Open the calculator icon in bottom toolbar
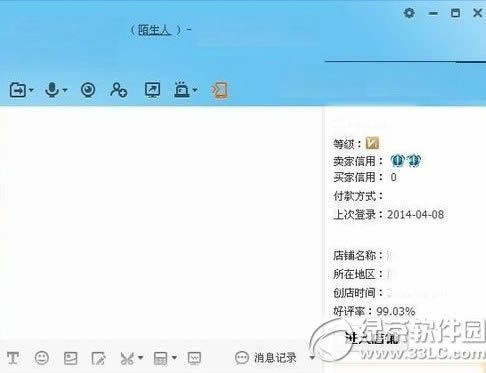 [x=160, y=358]
